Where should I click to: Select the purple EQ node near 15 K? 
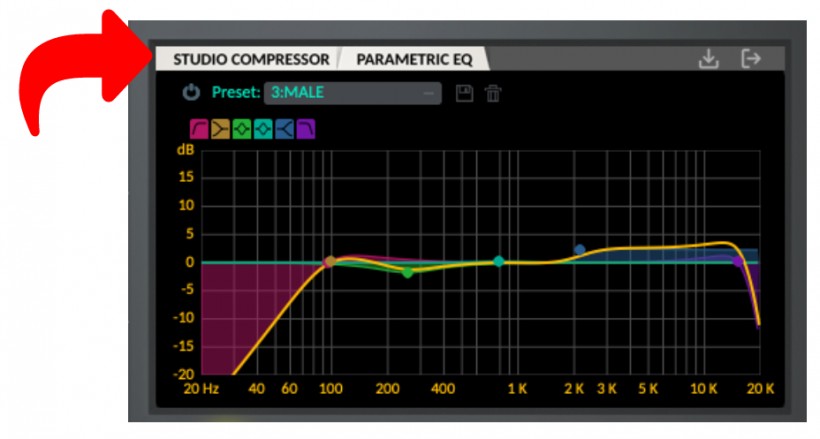[x=738, y=261]
